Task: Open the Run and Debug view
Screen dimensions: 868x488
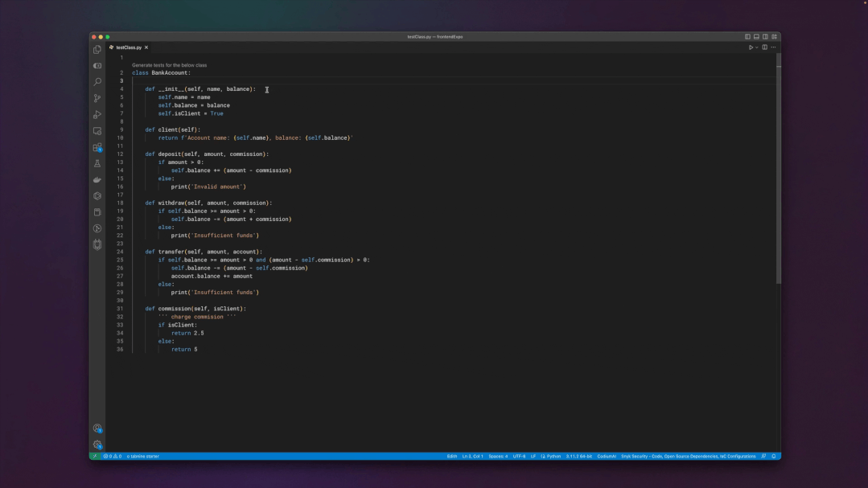Action: point(97,114)
